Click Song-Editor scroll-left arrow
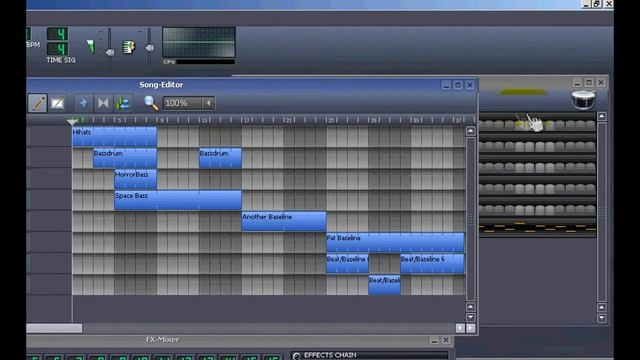This screenshot has height=360, width=640. (460, 328)
